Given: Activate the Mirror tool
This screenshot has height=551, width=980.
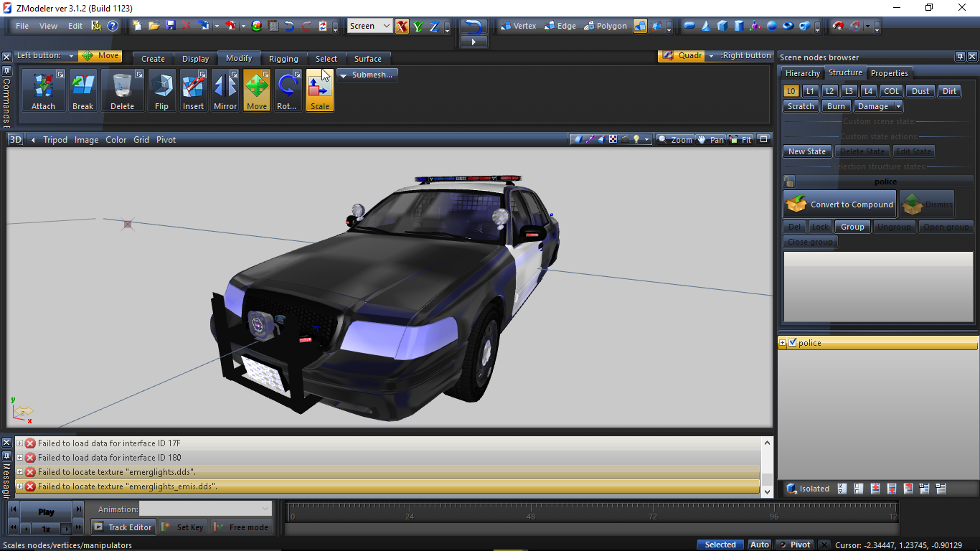Looking at the screenshot, I should click(225, 90).
